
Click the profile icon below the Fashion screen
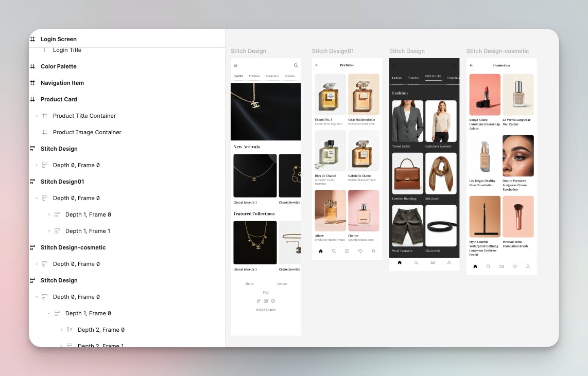pyautogui.click(x=449, y=262)
